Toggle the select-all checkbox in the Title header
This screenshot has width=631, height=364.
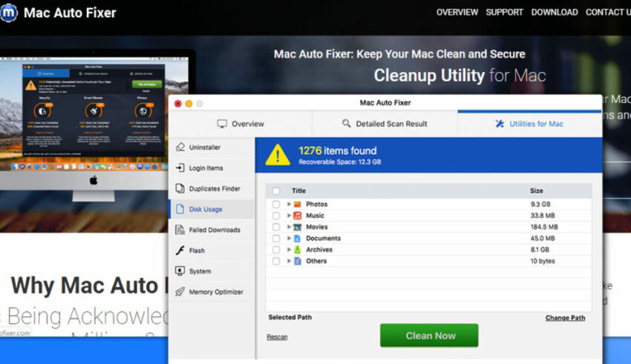(276, 191)
